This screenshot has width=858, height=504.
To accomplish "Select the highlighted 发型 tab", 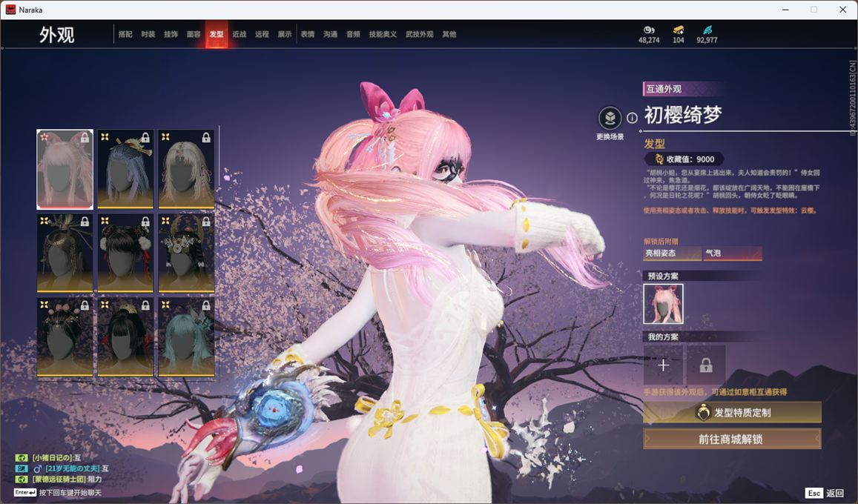I will tap(217, 34).
